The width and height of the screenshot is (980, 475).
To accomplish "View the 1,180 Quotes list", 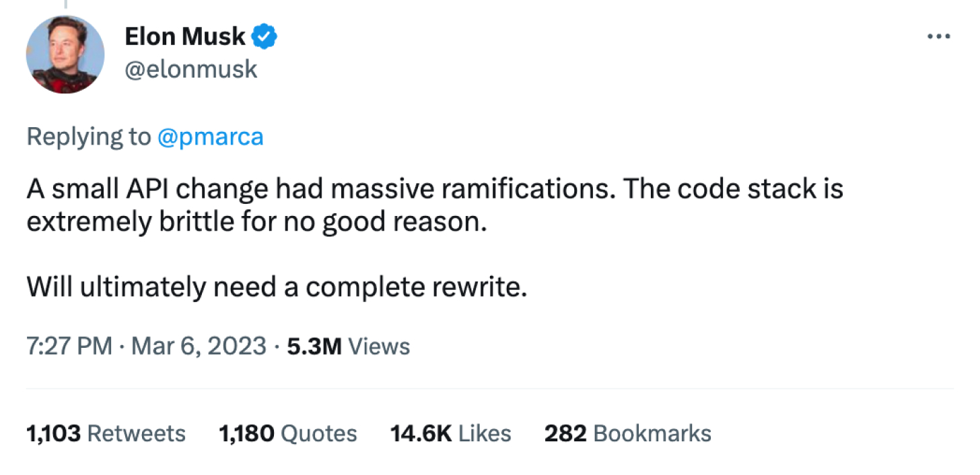I will pos(246,433).
